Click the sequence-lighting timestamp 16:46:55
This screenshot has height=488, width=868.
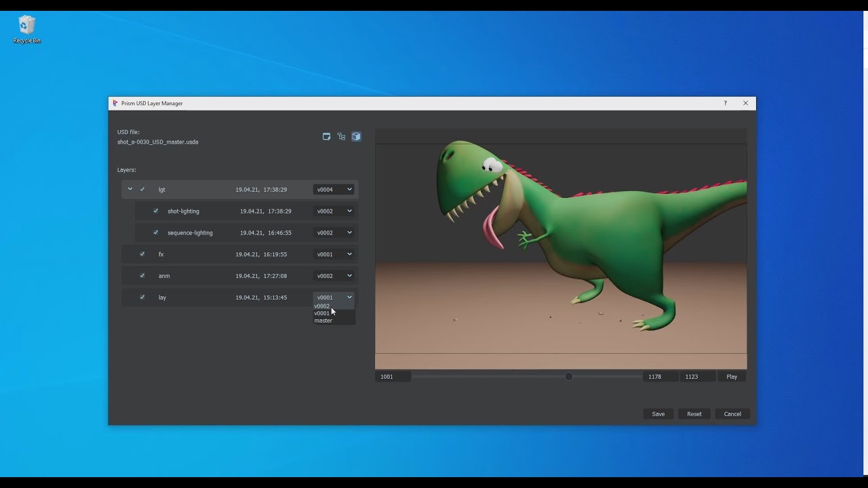pos(266,233)
